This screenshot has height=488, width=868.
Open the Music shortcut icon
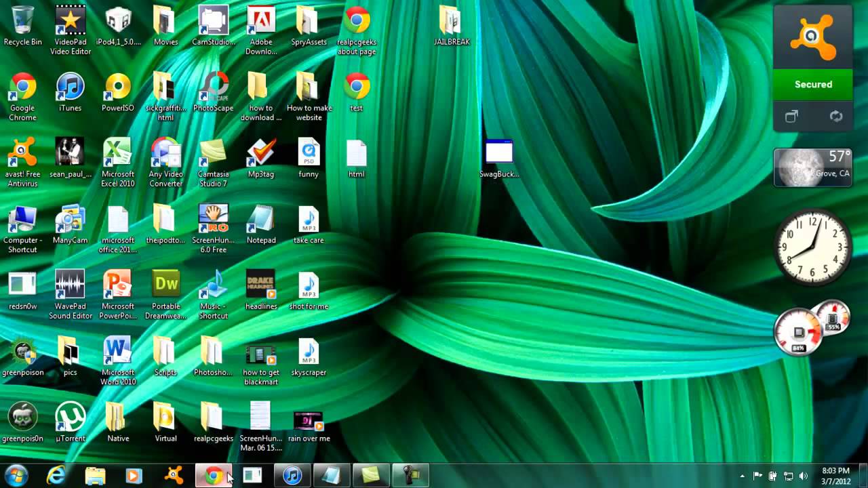point(213,295)
